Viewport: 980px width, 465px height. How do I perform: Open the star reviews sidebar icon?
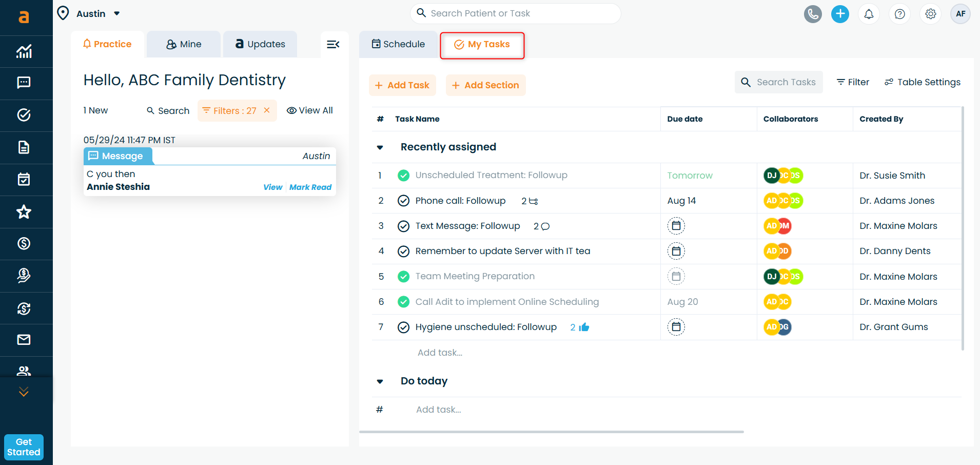pyautogui.click(x=24, y=211)
